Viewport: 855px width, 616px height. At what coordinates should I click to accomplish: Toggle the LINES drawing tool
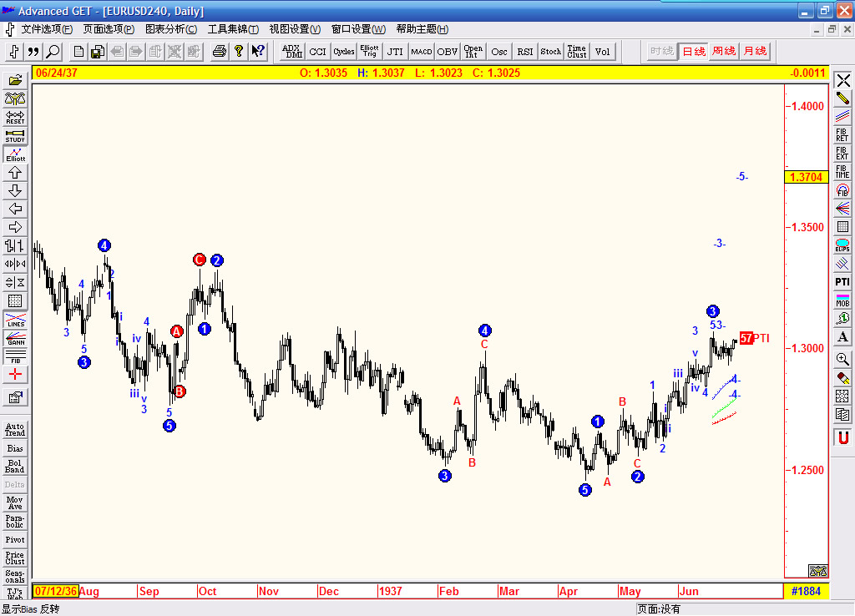coord(15,320)
